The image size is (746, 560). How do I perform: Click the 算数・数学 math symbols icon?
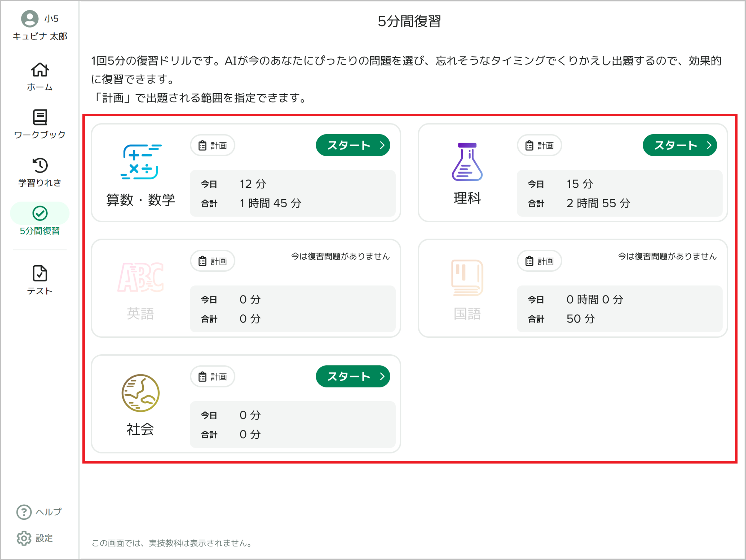(x=141, y=162)
